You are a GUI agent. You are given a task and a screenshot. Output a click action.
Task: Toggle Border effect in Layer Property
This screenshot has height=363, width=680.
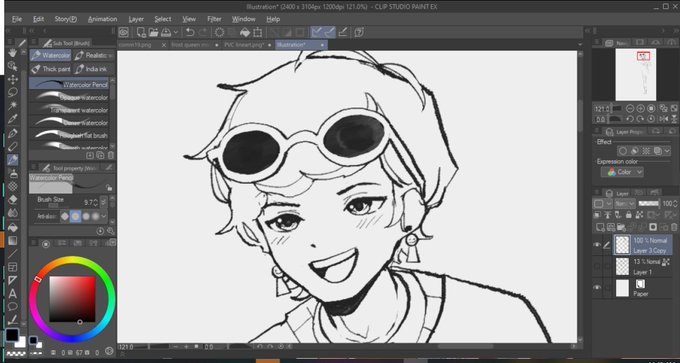(623, 151)
